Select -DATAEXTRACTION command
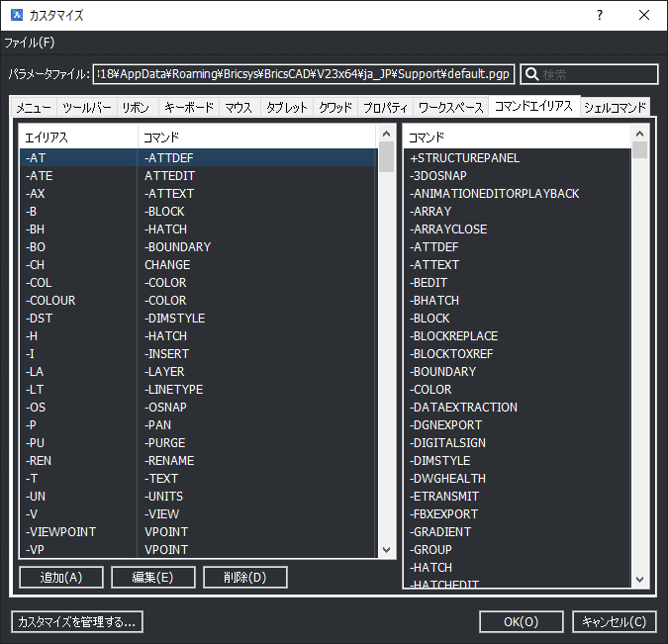 [518, 408]
